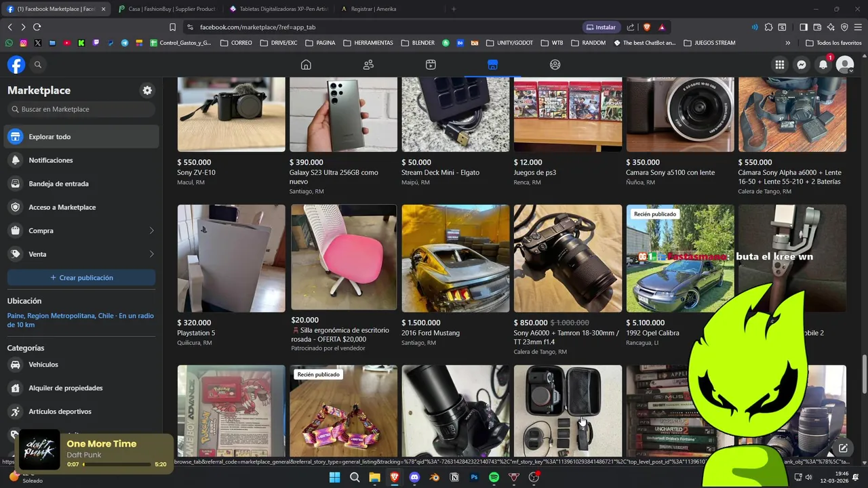The image size is (868, 488).
Task: Open the Facebook home feed icon
Action: coord(306,64)
